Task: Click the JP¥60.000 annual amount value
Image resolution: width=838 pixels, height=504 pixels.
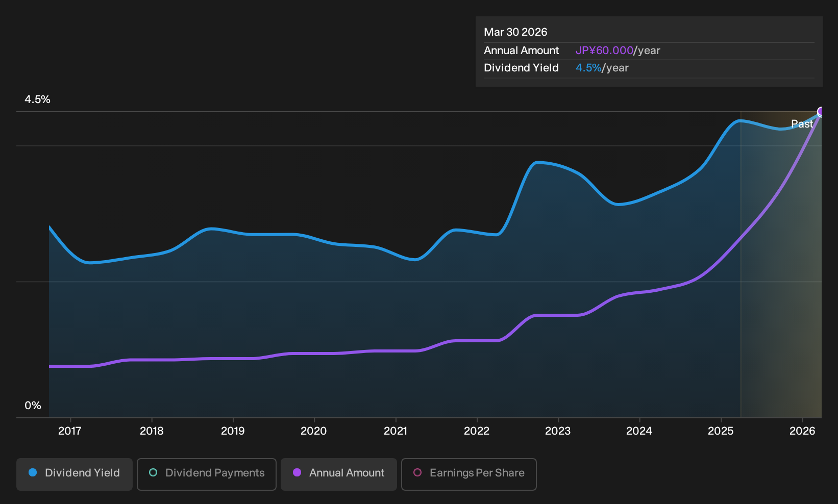Action: [604, 51]
